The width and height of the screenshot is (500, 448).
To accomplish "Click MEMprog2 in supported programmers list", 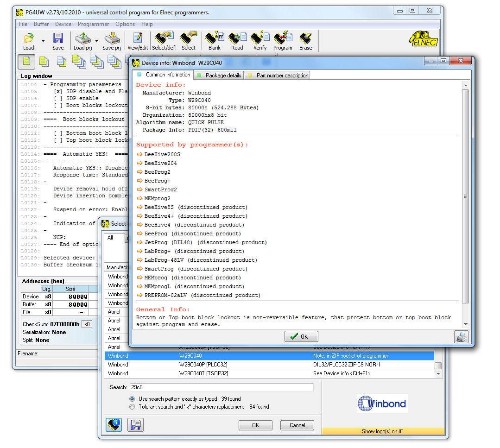I will coord(157,198).
